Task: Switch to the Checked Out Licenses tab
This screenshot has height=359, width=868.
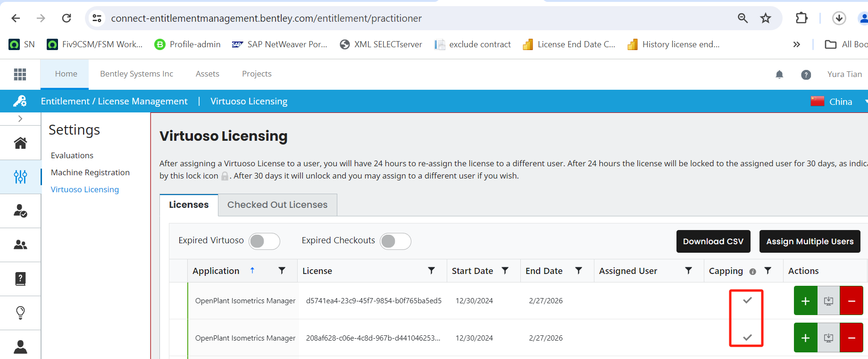Action: point(277,205)
